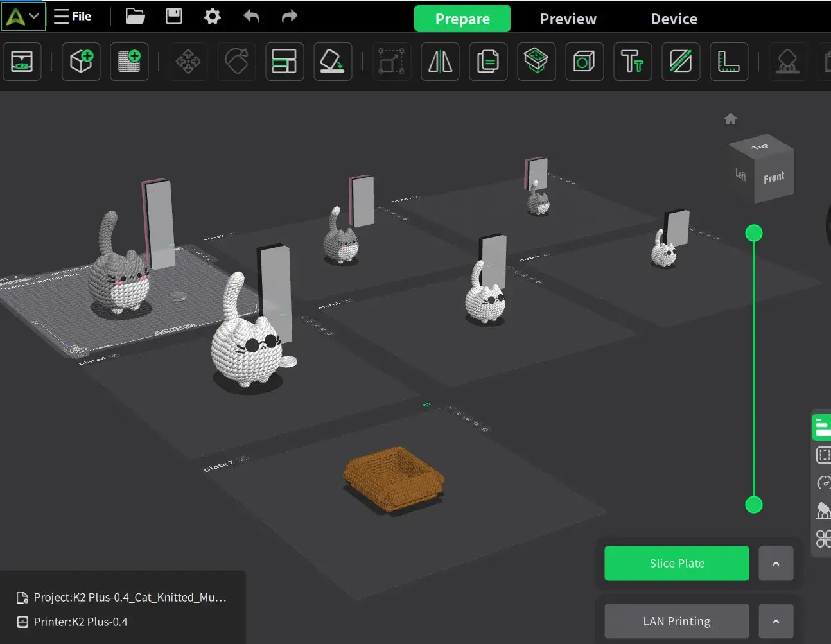Click the Front face of view cube
Screen dimensions: 831x644
774,177
